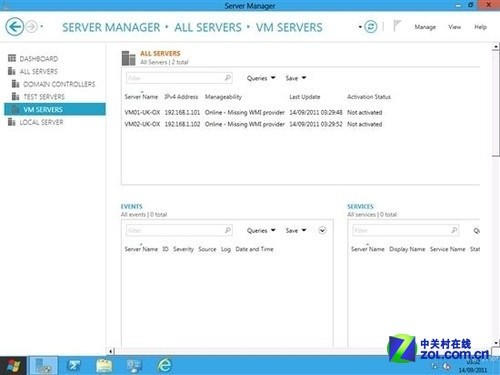500x375 pixels.
Task: Open the Windows Start button
Action: (12, 366)
